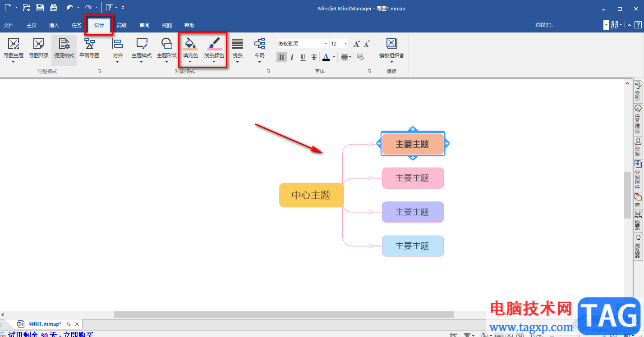Toggle underline formatting
644x337 pixels.
point(303,57)
